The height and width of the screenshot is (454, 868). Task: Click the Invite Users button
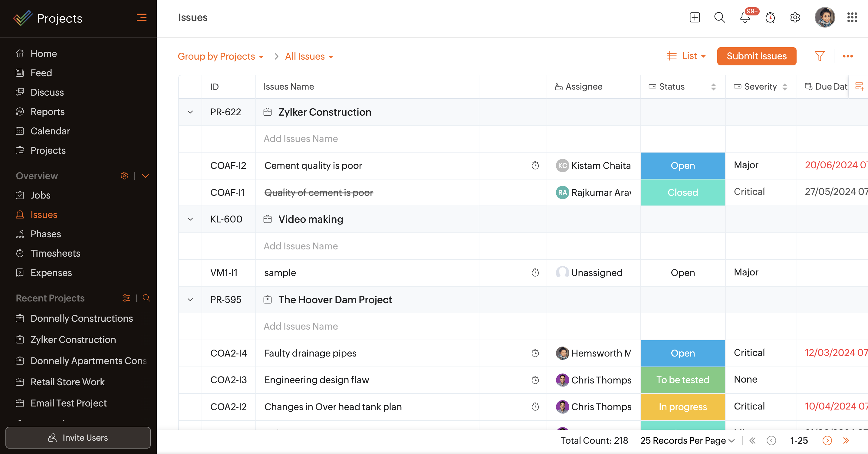(78, 437)
